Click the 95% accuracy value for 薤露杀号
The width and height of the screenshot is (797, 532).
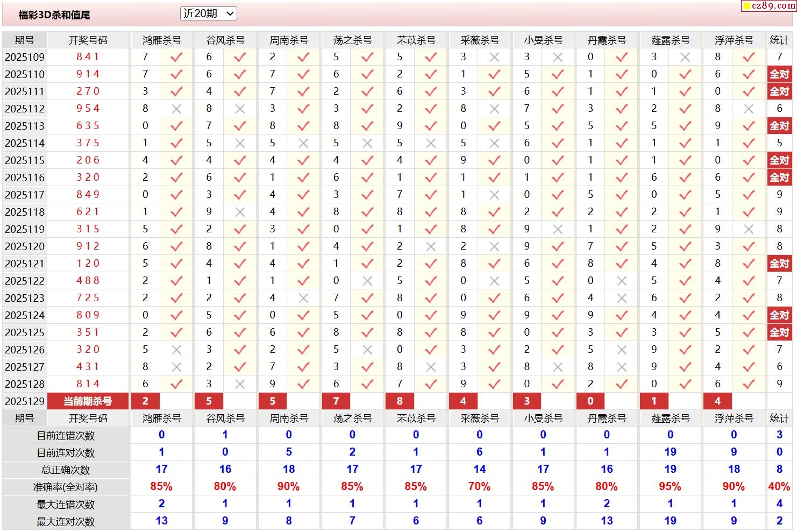point(670,487)
